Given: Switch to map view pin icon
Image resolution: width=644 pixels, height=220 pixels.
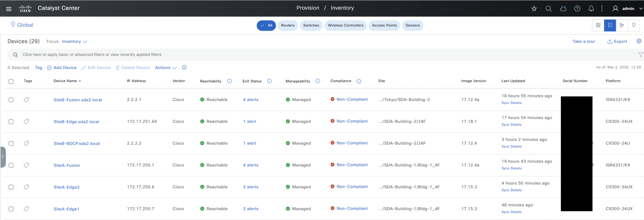Looking at the screenshot, I should tap(634, 26).
